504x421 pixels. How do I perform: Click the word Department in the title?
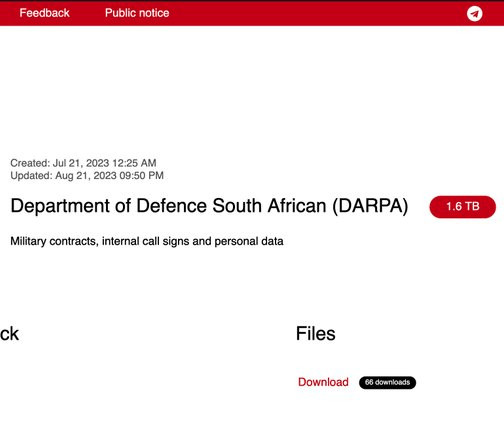point(60,206)
